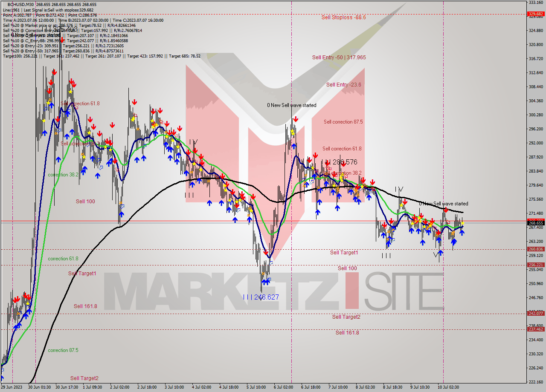Screen dimensions: 546x392
Task: Select 'Sell Target2' label at chart bottom-left
Action: coord(84,378)
